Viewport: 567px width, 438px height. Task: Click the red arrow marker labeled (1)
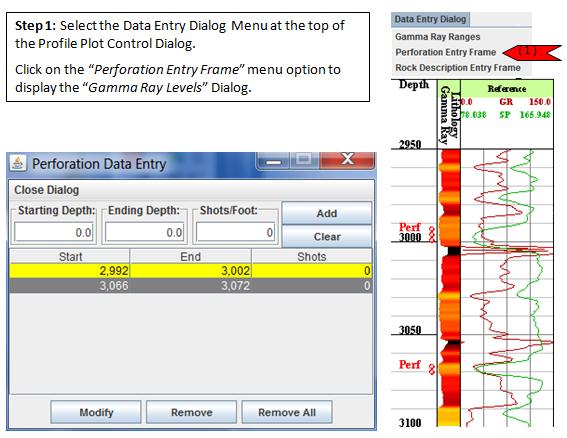[x=532, y=52]
